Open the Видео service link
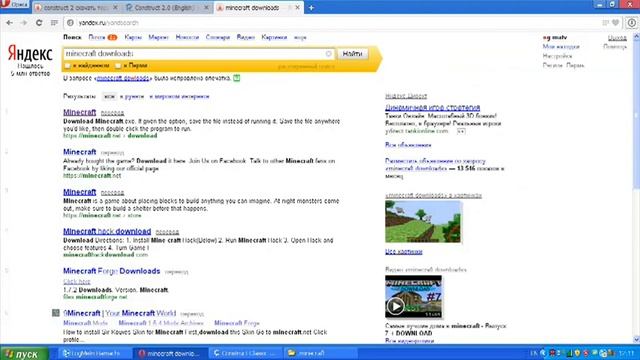640x360 pixels. (x=246, y=37)
